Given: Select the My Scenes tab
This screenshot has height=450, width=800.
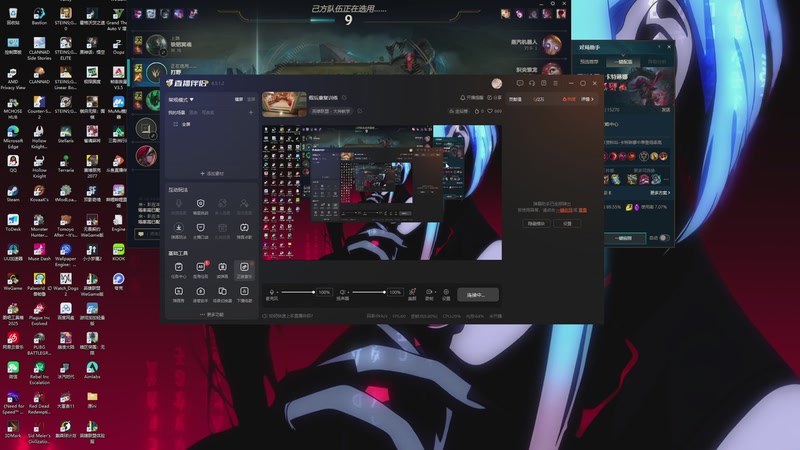Looking at the screenshot, I should pyautogui.click(x=177, y=112).
